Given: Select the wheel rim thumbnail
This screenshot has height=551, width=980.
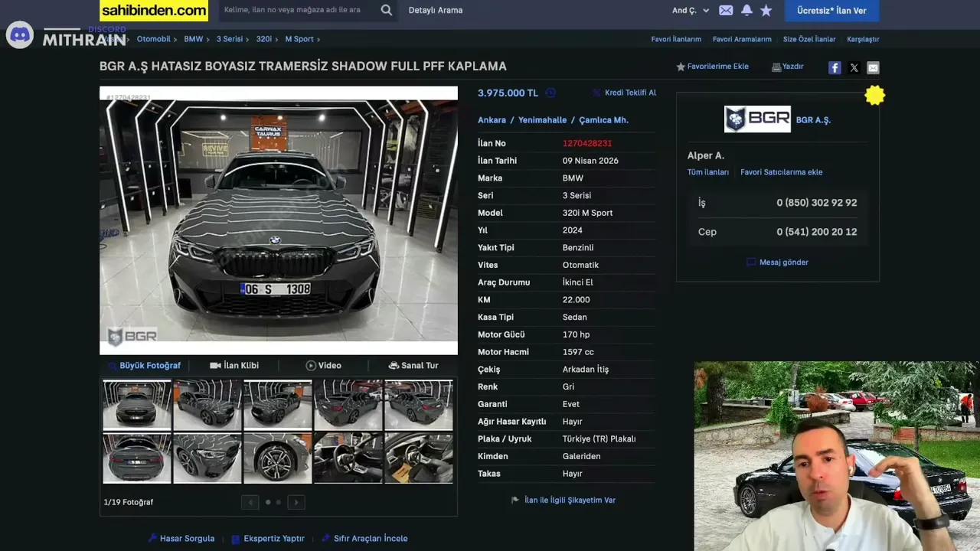Looking at the screenshot, I should click(x=278, y=458).
